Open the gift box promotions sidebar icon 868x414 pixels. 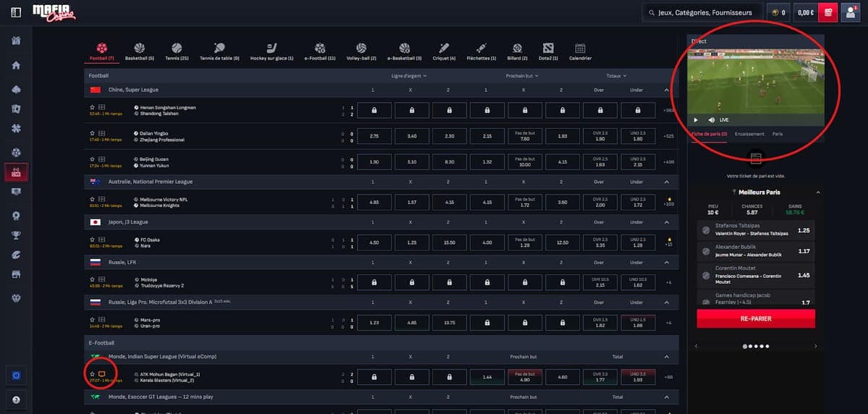tap(16, 39)
